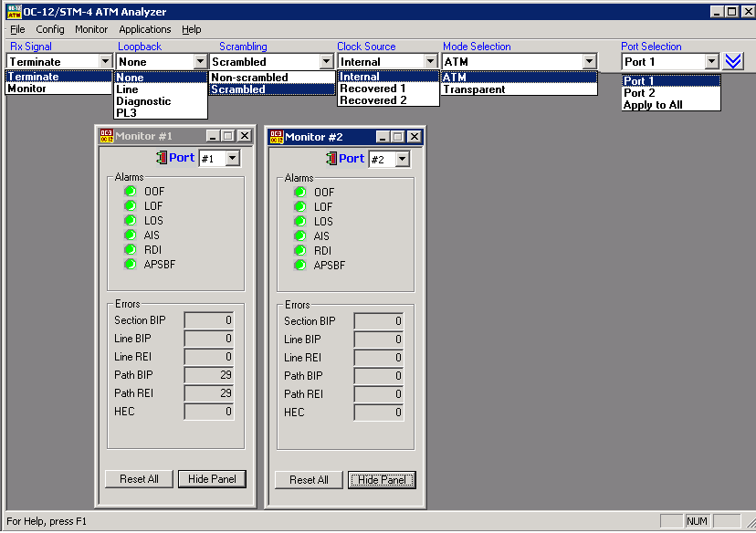Select Line loopback option
The height and width of the screenshot is (533, 756).
(x=161, y=89)
